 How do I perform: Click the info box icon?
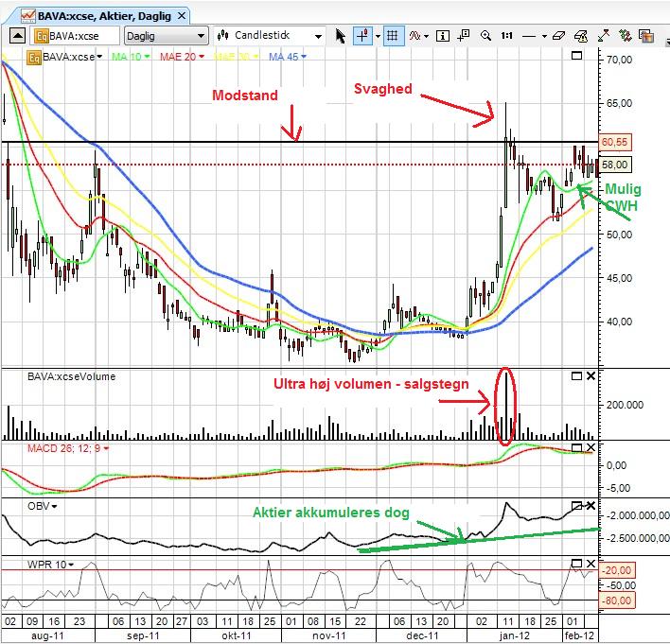pyautogui.click(x=442, y=36)
